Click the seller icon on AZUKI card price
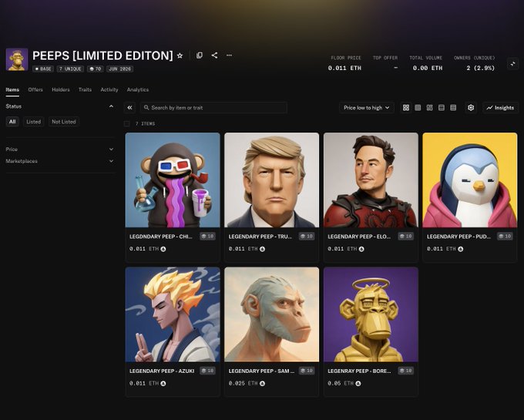Viewport: 524px width, 420px height. coord(163,383)
